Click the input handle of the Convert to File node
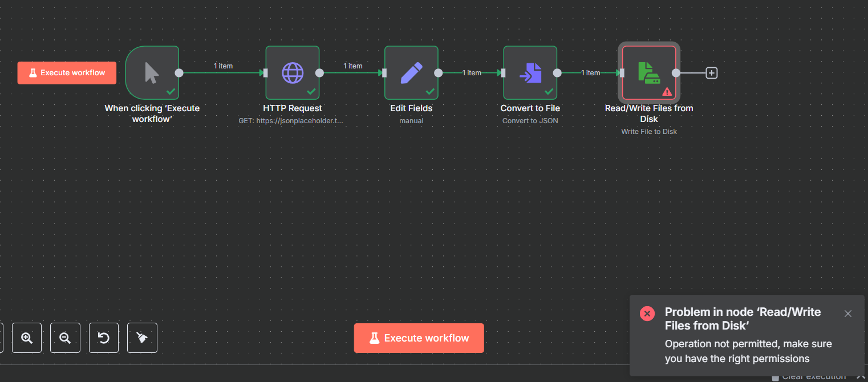The image size is (868, 382). click(x=504, y=73)
